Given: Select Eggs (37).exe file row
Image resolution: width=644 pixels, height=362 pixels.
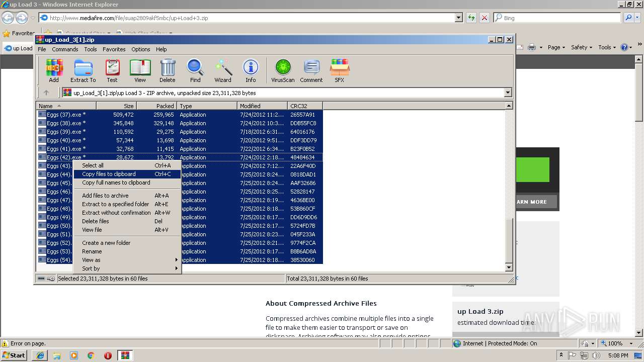Looking at the screenshot, I should 180,115.
